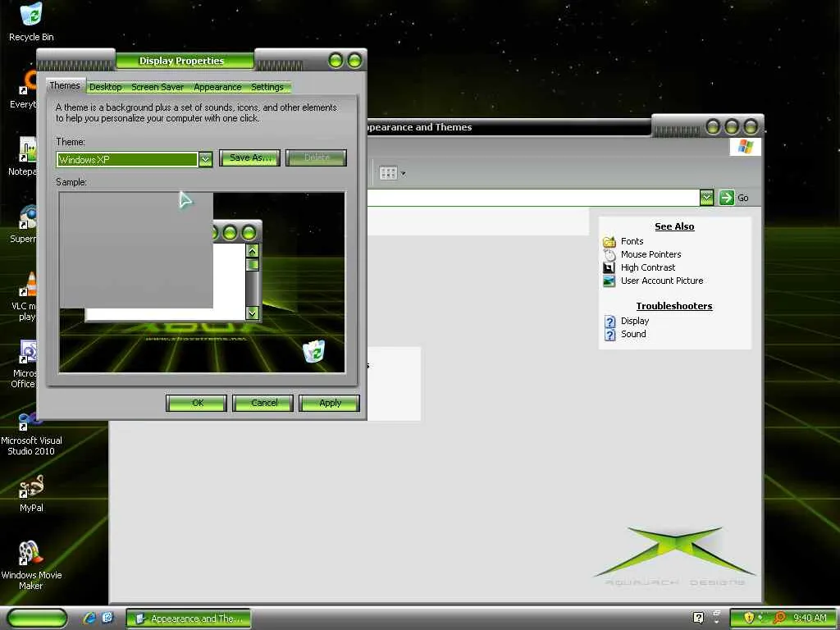The height and width of the screenshot is (630, 840).
Task: Open High Contrast link under See Also
Action: (648, 267)
